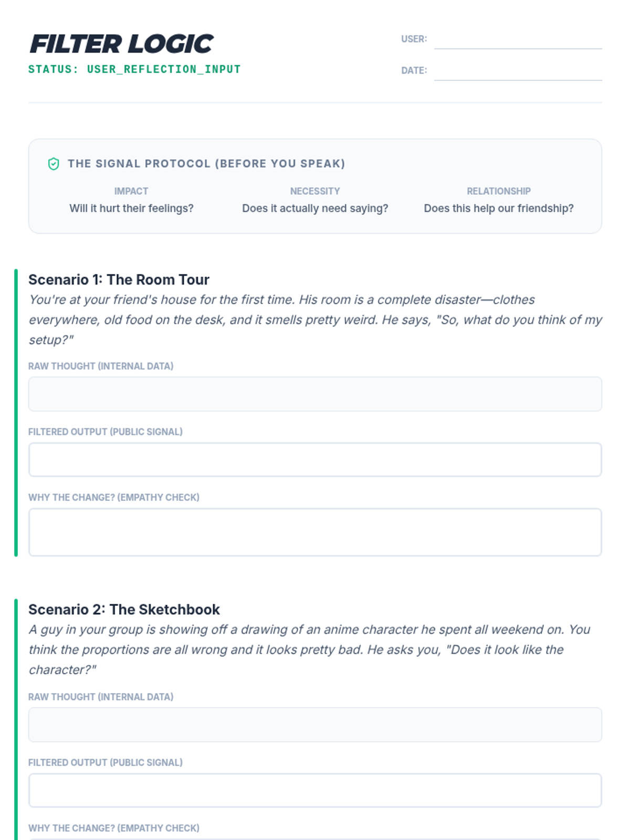The image size is (630, 840).
Task: Click "Does it actually need saying?" text
Action: tap(315, 208)
